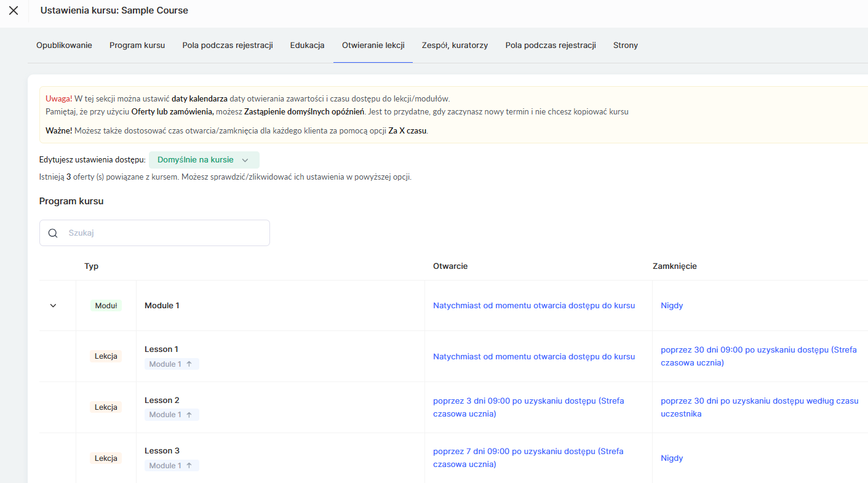This screenshot has height=483, width=868.
Task: Select the Pola podczas rejestracji tab next to Edukacja
Action: tap(228, 45)
